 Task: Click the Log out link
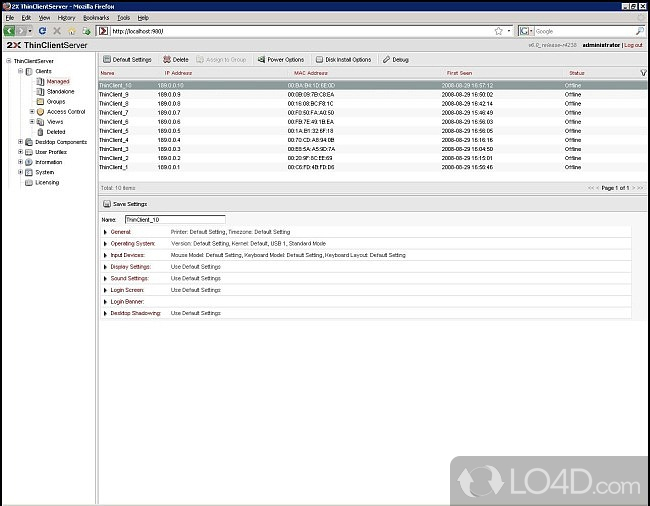point(633,45)
